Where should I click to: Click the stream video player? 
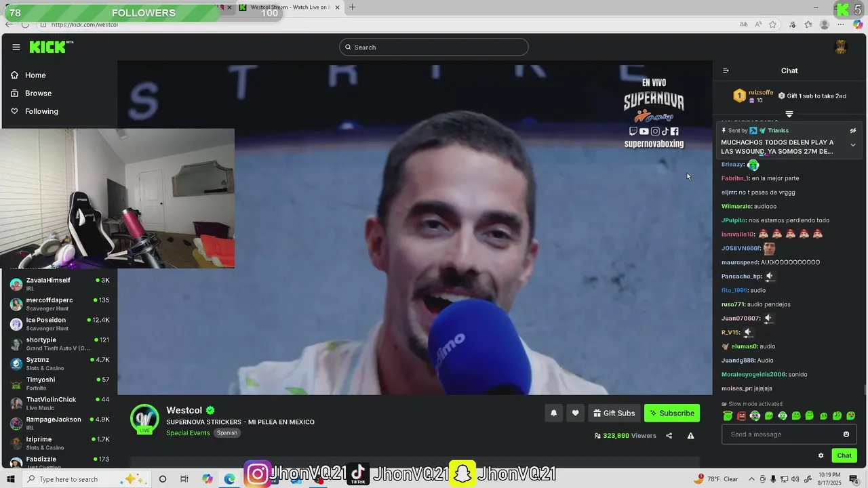point(414,228)
